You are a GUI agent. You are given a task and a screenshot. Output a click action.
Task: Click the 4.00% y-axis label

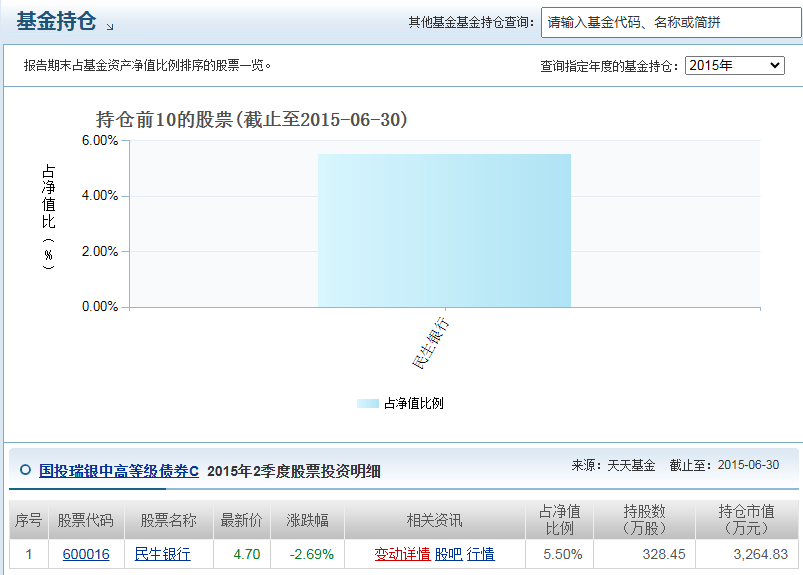point(100,196)
